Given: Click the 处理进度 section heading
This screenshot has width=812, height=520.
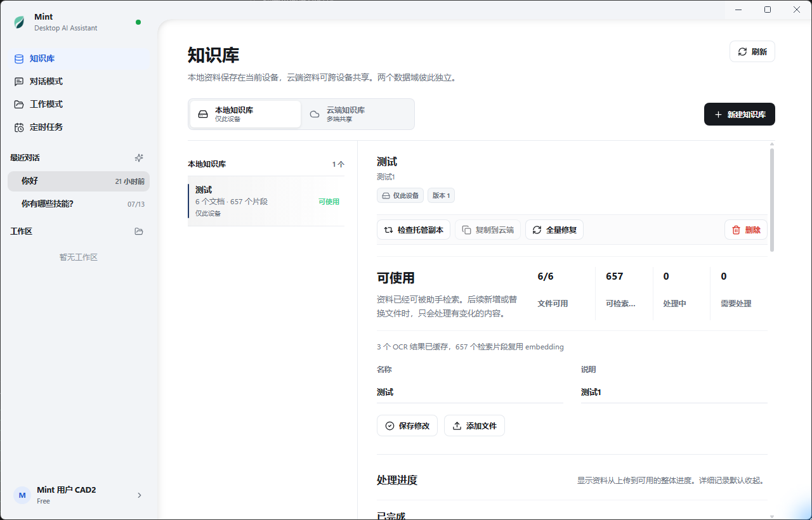Looking at the screenshot, I should pyautogui.click(x=397, y=480).
